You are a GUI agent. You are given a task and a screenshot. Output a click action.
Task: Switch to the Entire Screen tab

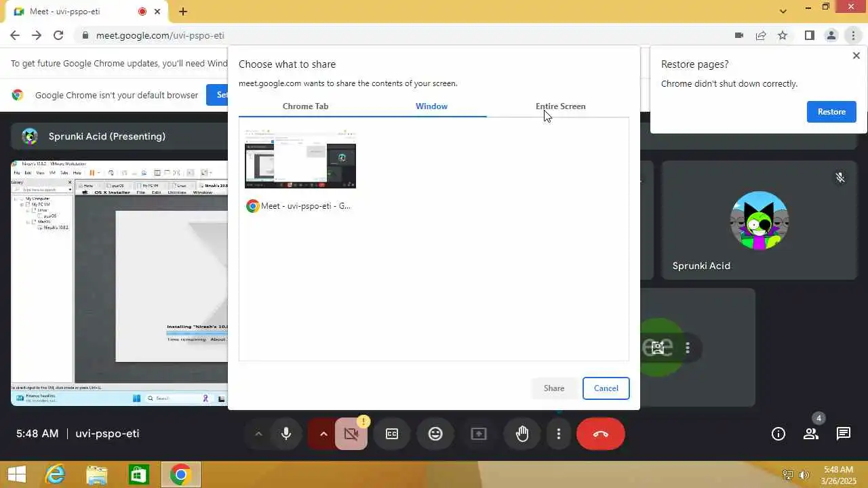[x=560, y=106]
